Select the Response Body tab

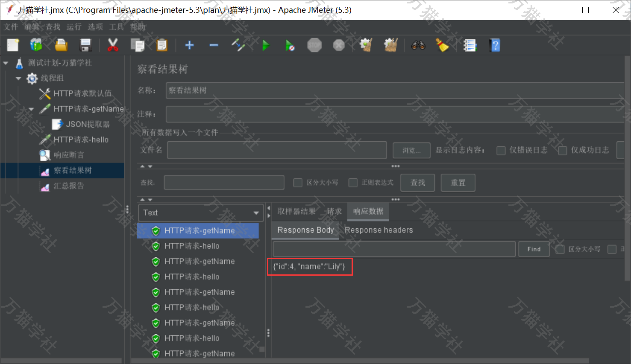[305, 230]
